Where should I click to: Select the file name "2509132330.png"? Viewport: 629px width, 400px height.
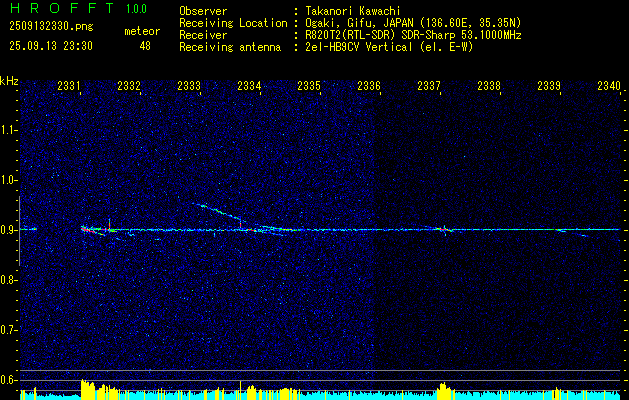pyautogui.click(x=51, y=26)
